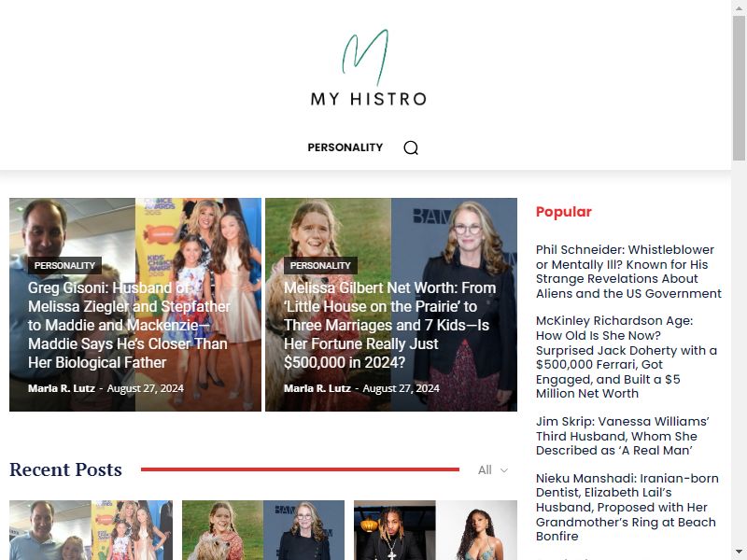The width and height of the screenshot is (747, 560).
Task: Open the Personality menu item
Action: coord(345,147)
